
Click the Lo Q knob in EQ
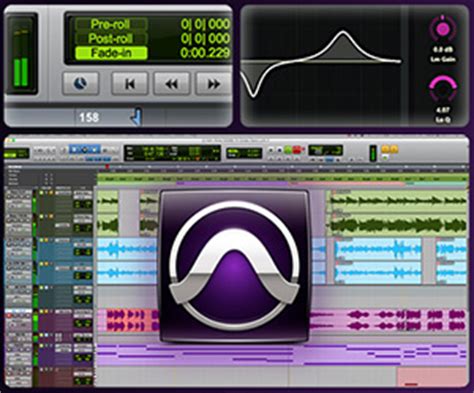[443, 89]
